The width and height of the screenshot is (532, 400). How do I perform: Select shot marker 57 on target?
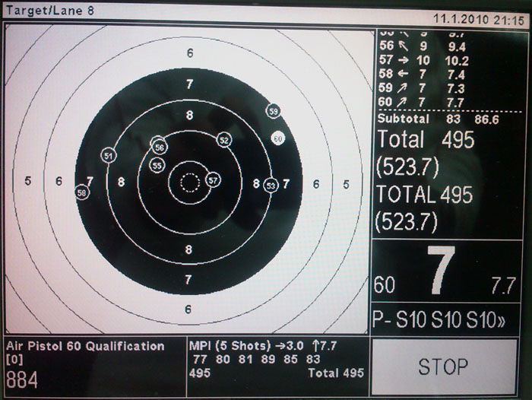(x=213, y=180)
